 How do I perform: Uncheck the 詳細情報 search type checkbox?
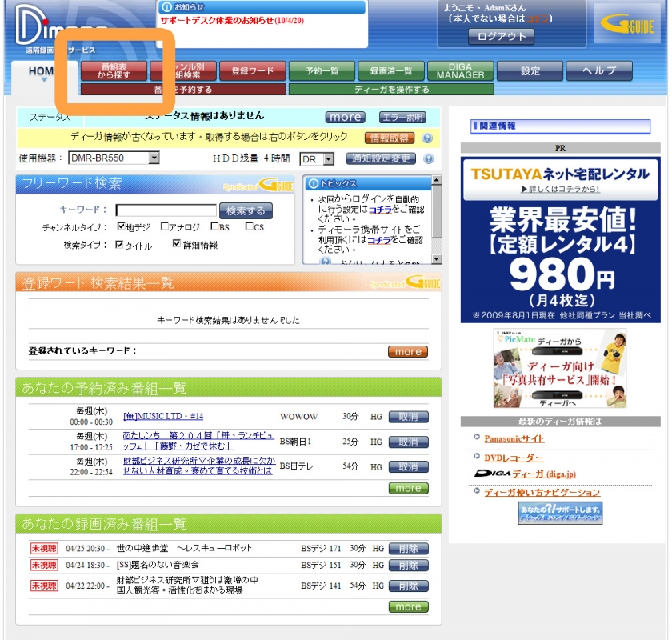(x=177, y=245)
